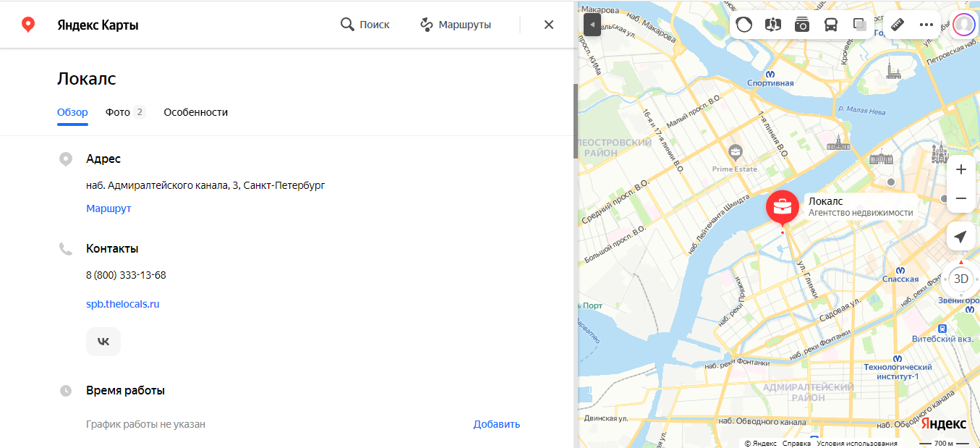
Task: Open the spb.thelocals.ru website link
Action: [123, 304]
